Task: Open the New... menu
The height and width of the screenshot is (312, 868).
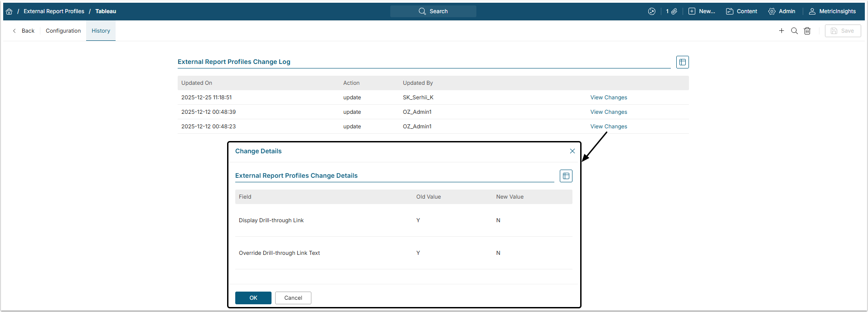Action: 702,11
